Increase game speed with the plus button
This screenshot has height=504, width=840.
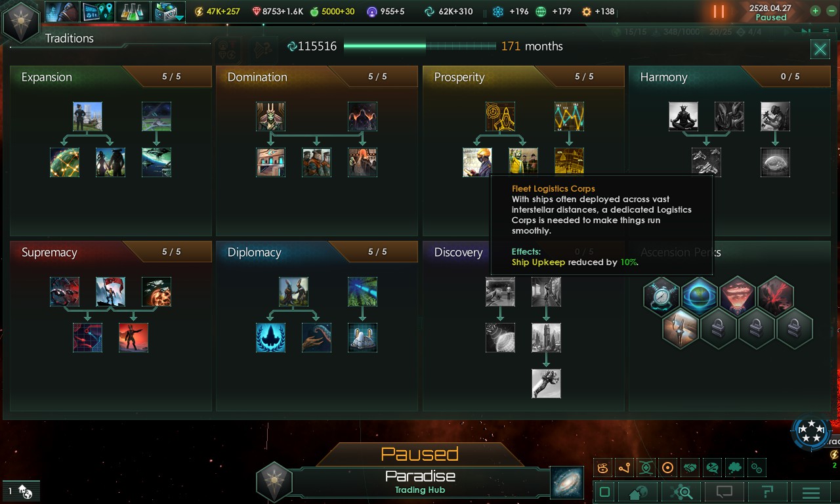815,10
